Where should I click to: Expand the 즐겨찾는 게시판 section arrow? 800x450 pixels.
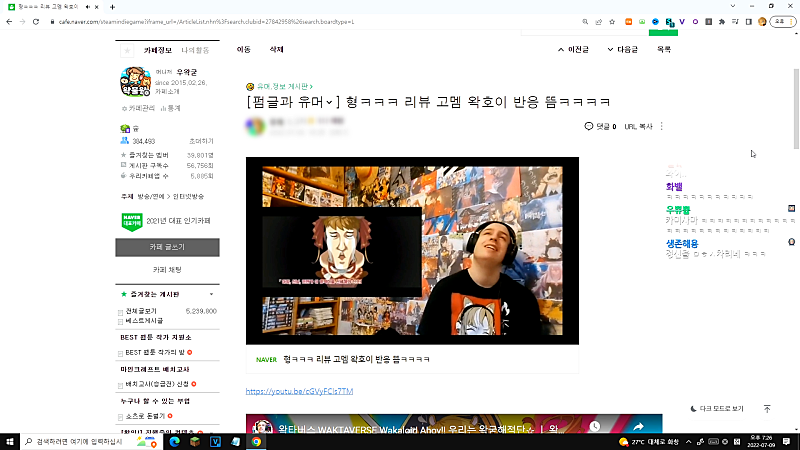click(x=210, y=295)
